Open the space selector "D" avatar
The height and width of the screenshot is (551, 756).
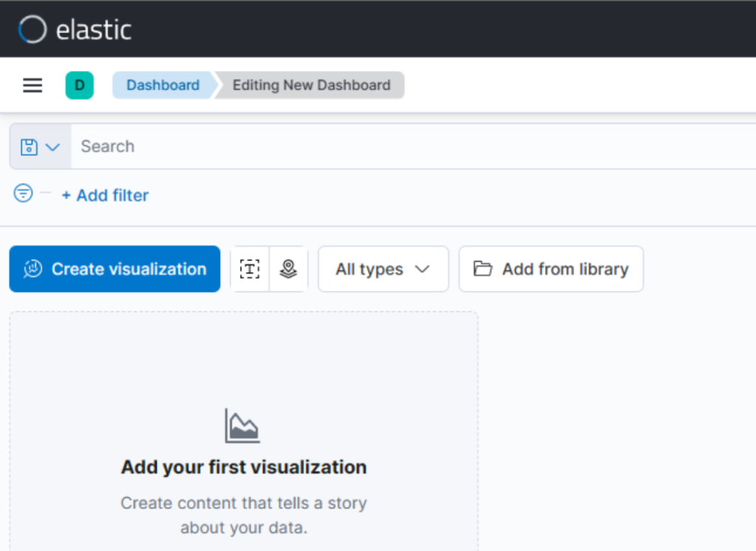tap(79, 86)
